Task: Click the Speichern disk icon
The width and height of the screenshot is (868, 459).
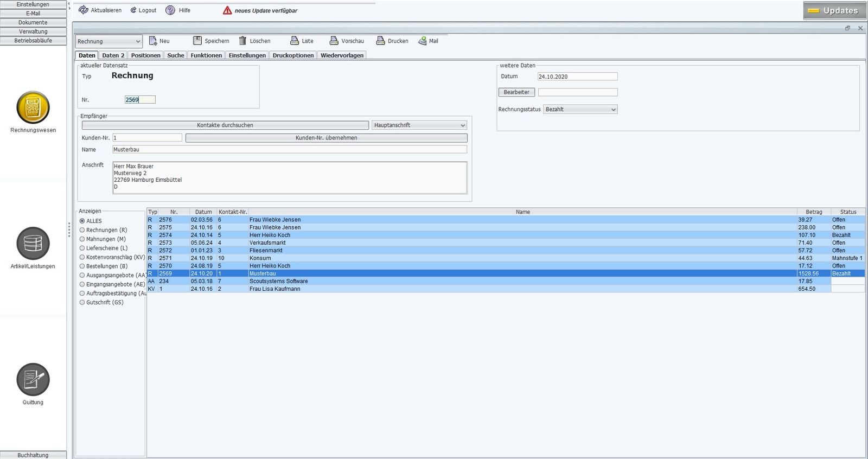Action: tap(197, 41)
